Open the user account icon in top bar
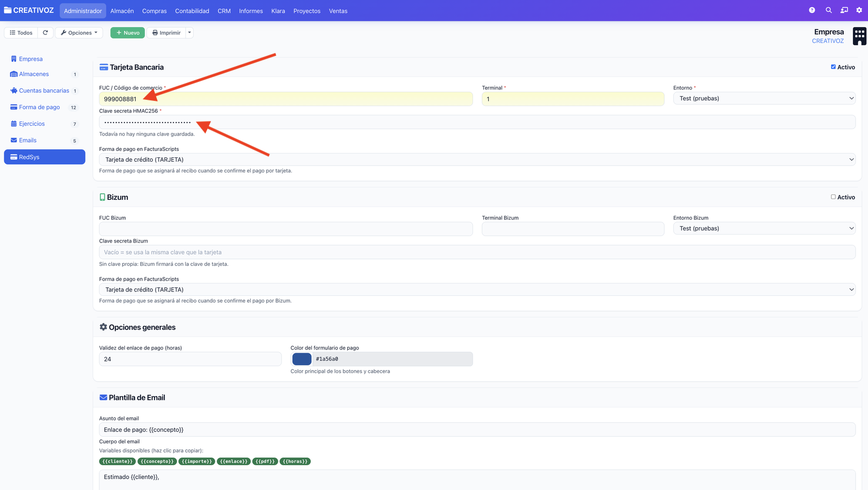Viewport: 868px width, 490px height. 844,10
